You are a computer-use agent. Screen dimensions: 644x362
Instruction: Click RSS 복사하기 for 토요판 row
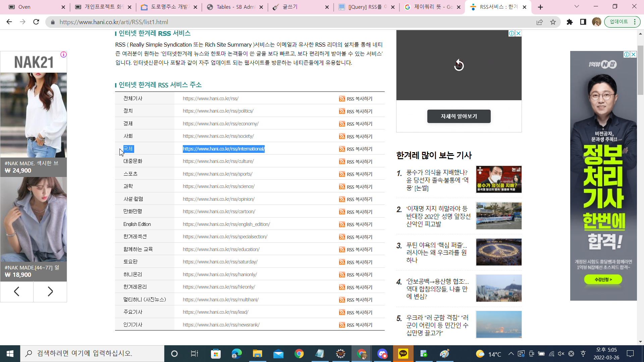pos(356,262)
